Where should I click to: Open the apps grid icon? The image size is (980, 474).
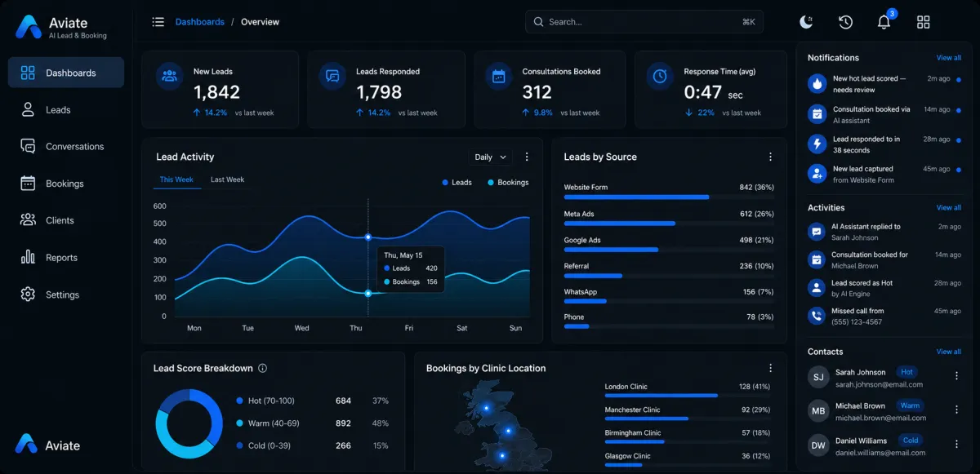click(924, 22)
